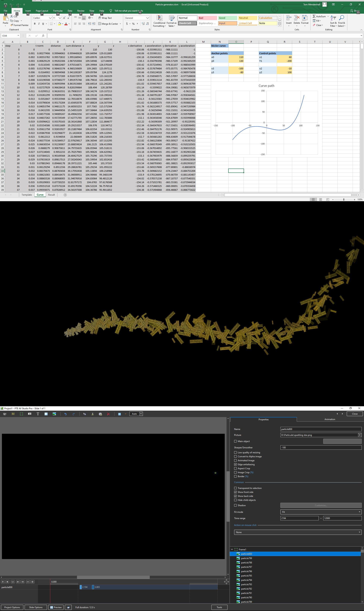Click the Cut scissors icon in PTE toolbar
This screenshot has height=611, width=364.
pyautogui.click(x=93, y=414)
